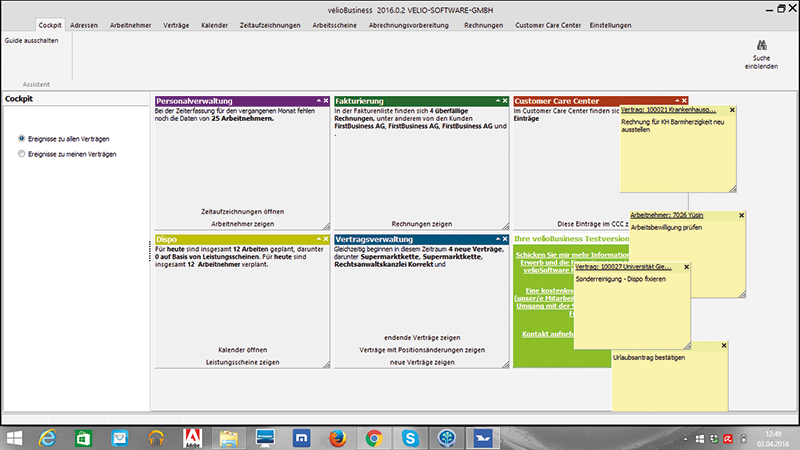
Task: Close the Customer Care Center panel
Action: [x=685, y=101]
